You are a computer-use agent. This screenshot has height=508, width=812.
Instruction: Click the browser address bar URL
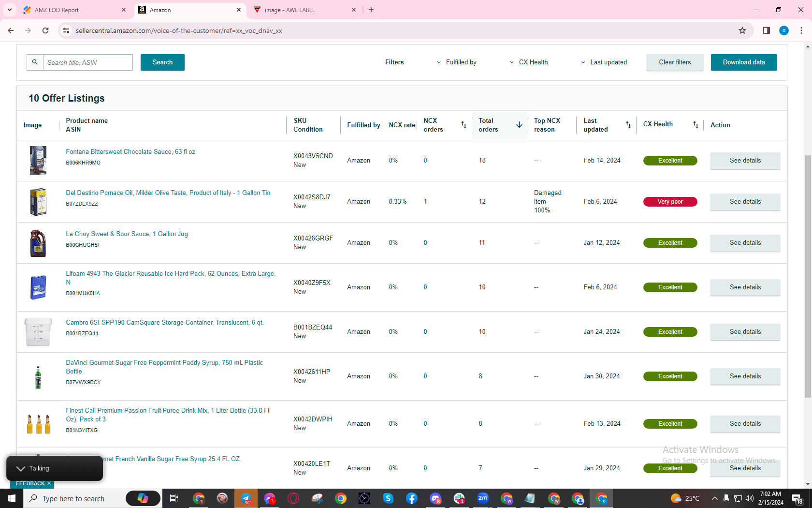(x=179, y=30)
